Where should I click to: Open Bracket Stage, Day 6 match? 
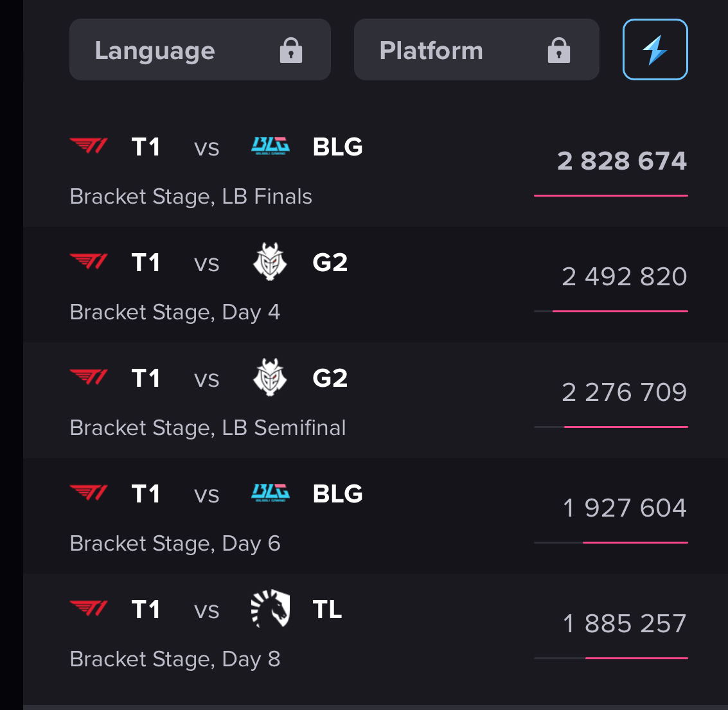pyautogui.click(x=375, y=516)
